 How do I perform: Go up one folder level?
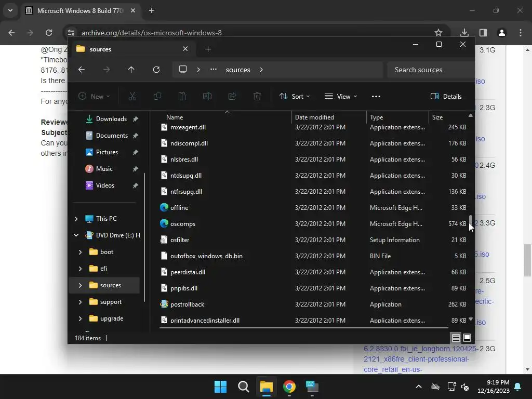coord(131,70)
